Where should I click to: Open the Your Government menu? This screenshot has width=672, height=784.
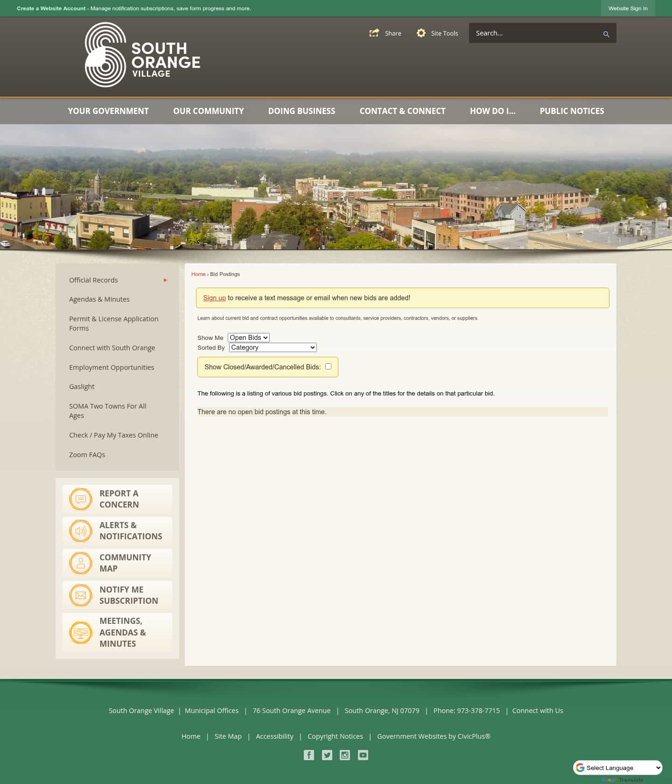point(108,111)
